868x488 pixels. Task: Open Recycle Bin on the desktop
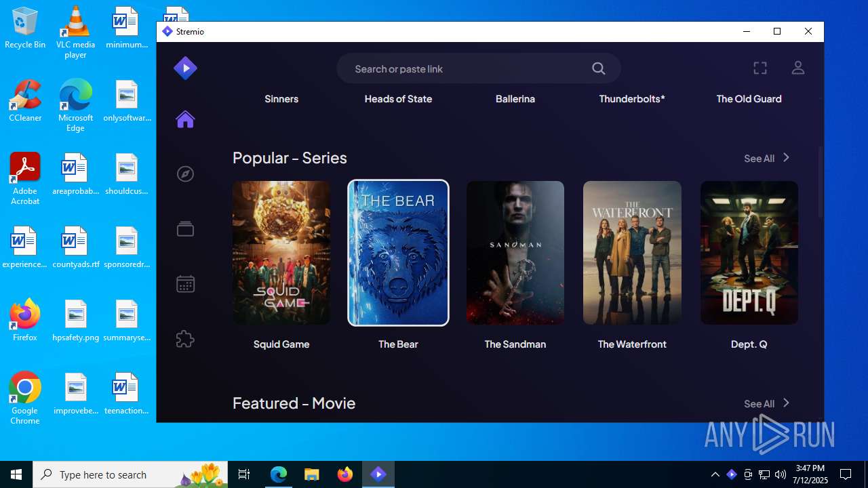(25, 28)
